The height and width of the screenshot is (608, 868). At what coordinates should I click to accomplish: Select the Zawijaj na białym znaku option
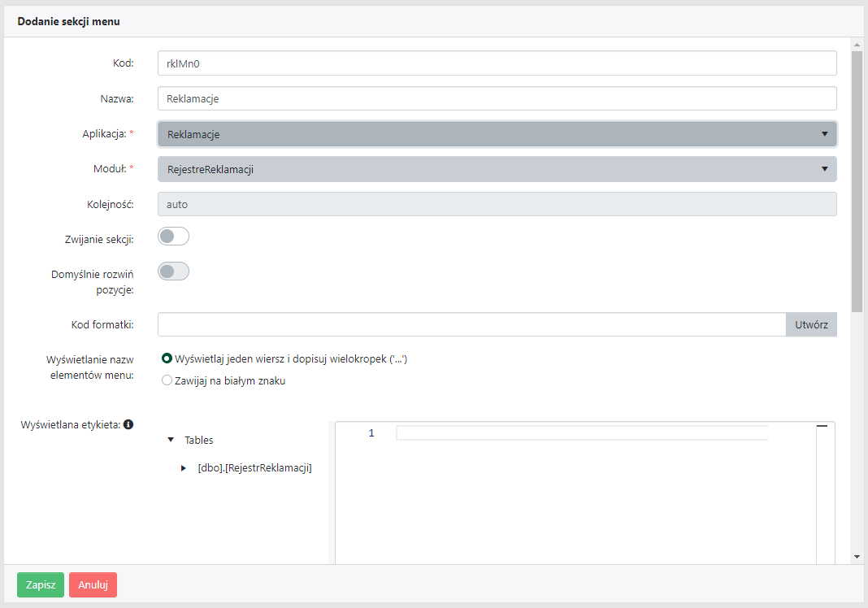167,380
